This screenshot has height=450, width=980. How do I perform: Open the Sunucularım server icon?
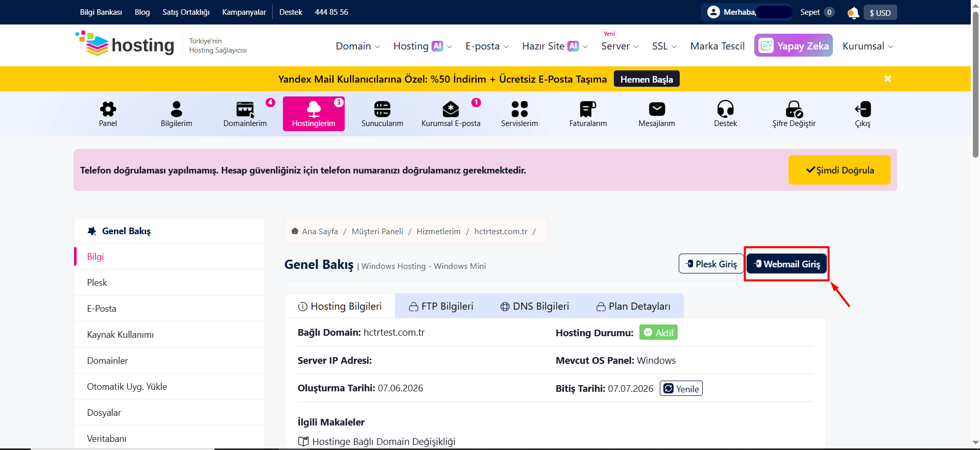(x=382, y=109)
